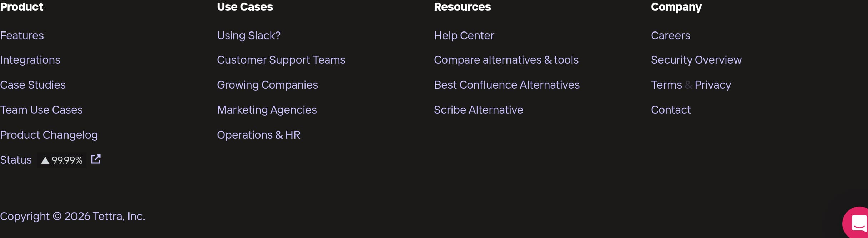Open the Help Center
Viewport: 868px width, 238px height.
(x=464, y=35)
